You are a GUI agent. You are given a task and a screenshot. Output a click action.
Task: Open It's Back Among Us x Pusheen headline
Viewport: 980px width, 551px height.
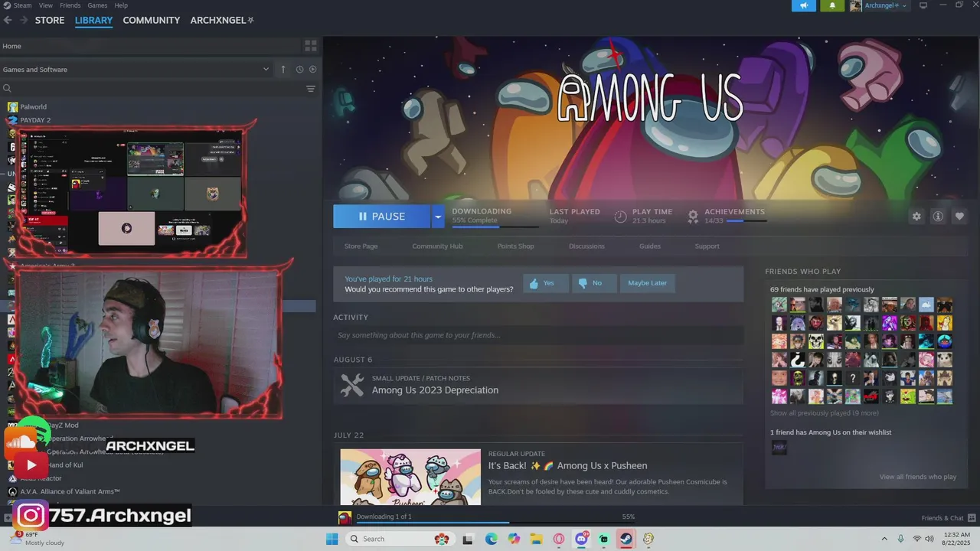pos(567,465)
